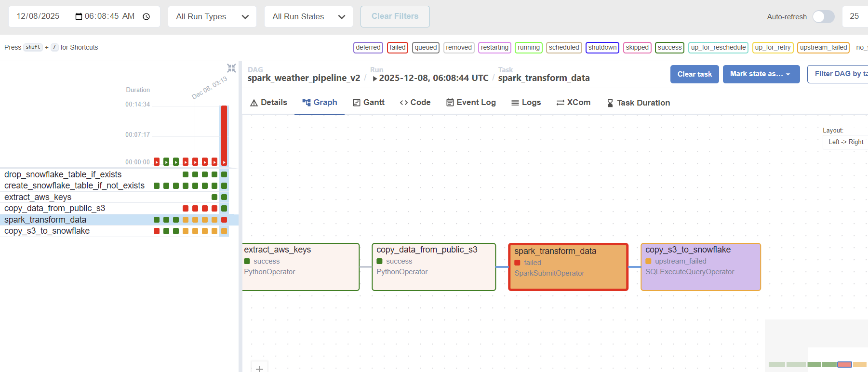Switch to the Details tab
This screenshot has width=868, height=372.
[268, 102]
